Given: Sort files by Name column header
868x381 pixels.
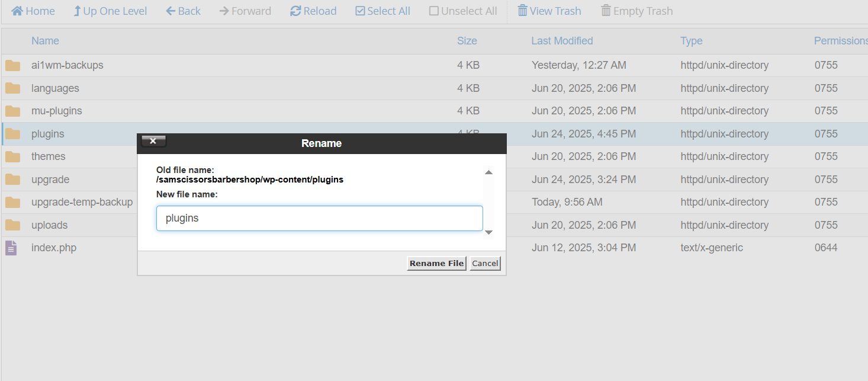Looking at the screenshot, I should (x=45, y=41).
